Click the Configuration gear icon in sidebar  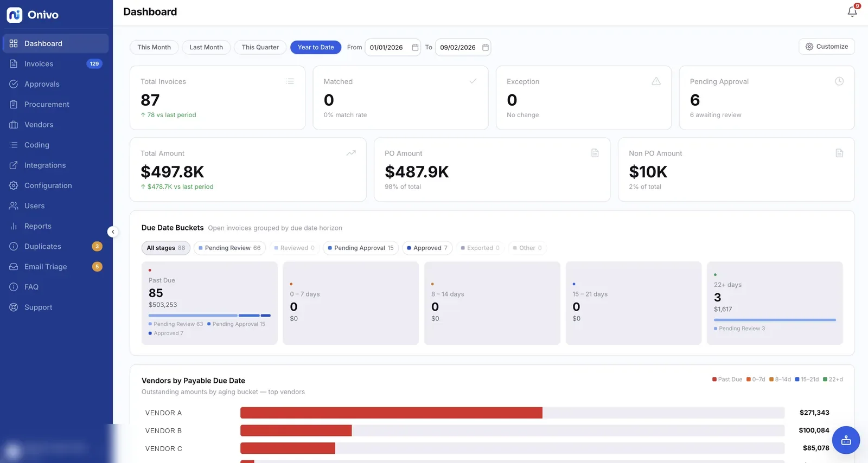point(14,185)
